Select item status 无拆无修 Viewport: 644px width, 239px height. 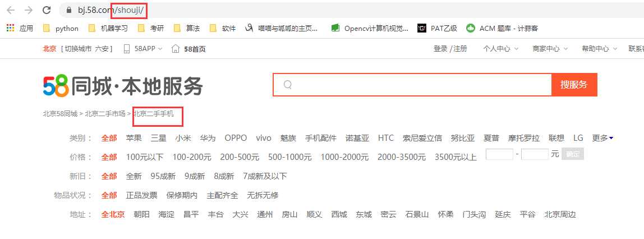[x=263, y=195]
